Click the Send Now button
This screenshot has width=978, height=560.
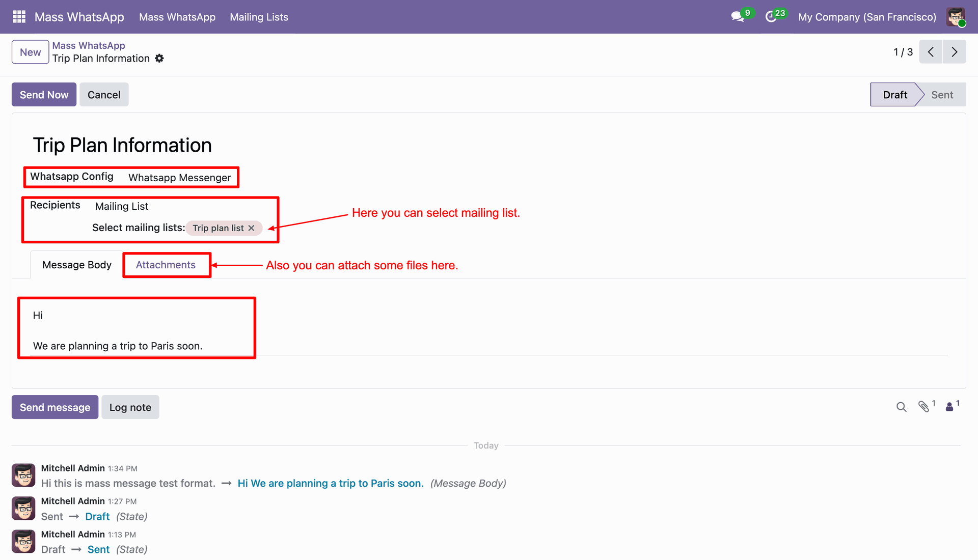[44, 95]
